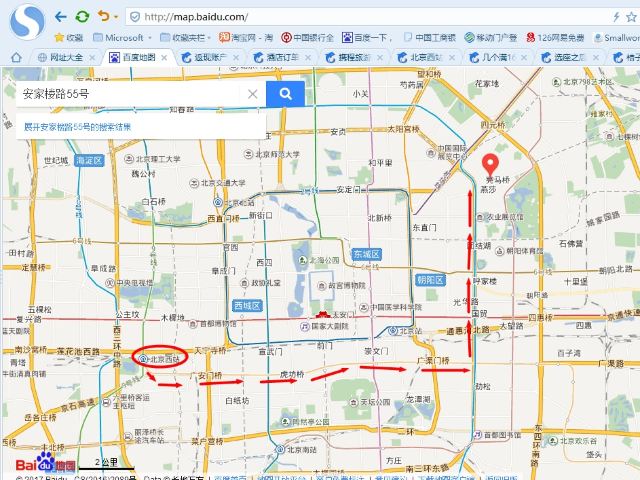Go back with the blue back arrow
Screen dimensions: 640x480
pos(61,17)
